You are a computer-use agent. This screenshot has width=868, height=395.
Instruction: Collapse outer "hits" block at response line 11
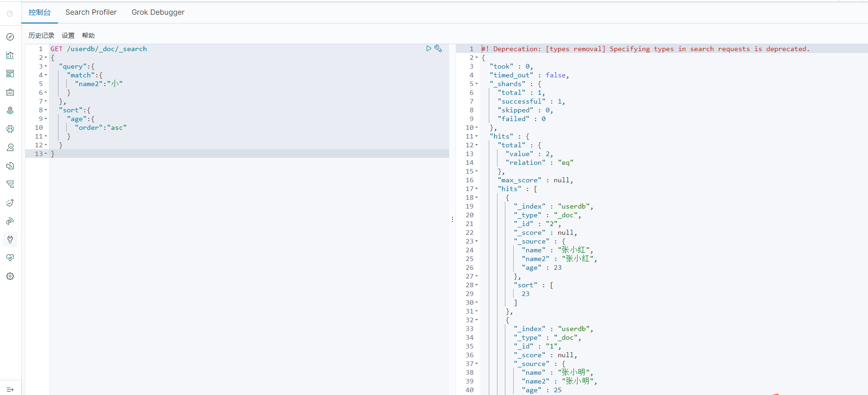pyautogui.click(x=477, y=137)
